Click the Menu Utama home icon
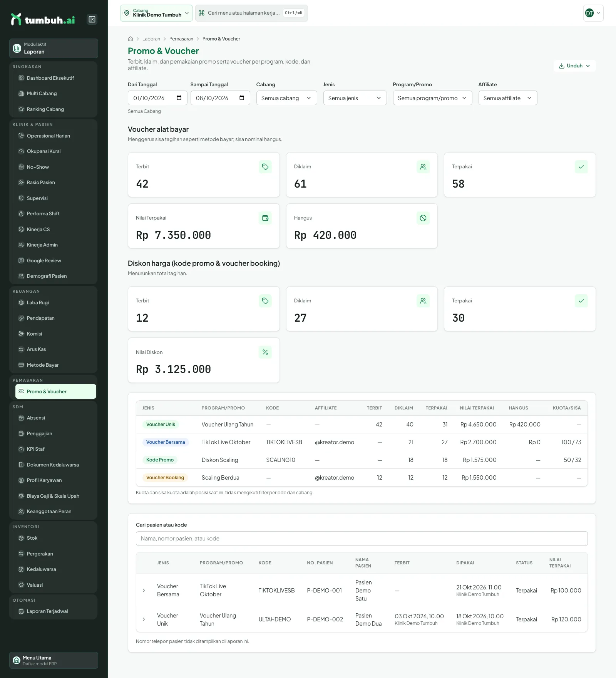This screenshot has width=616, height=678. (x=17, y=660)
